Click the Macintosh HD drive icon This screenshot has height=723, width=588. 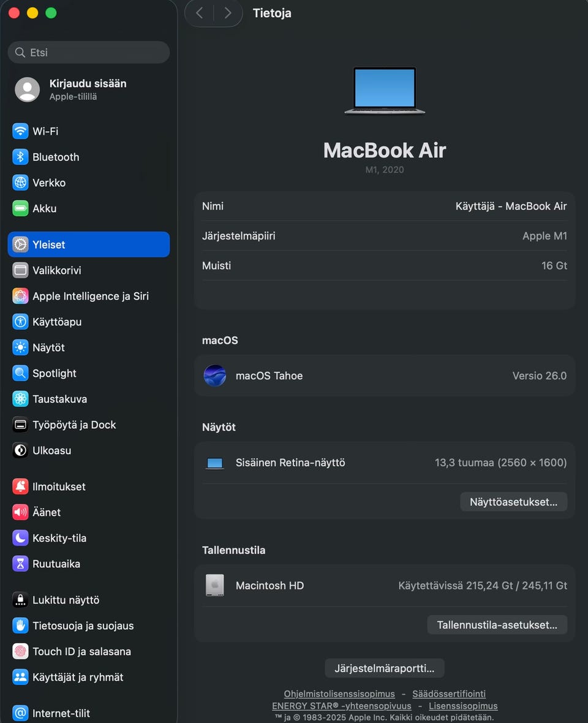point(215,585)
